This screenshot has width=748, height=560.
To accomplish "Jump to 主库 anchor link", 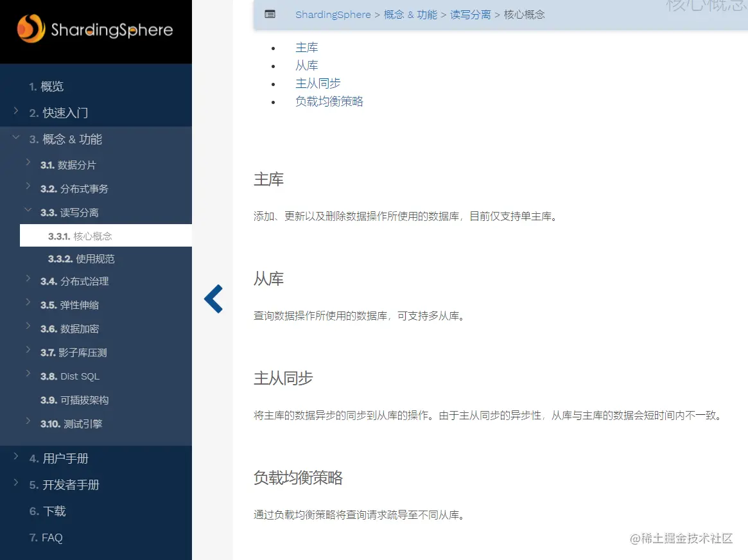I will (x=307, y=48).
